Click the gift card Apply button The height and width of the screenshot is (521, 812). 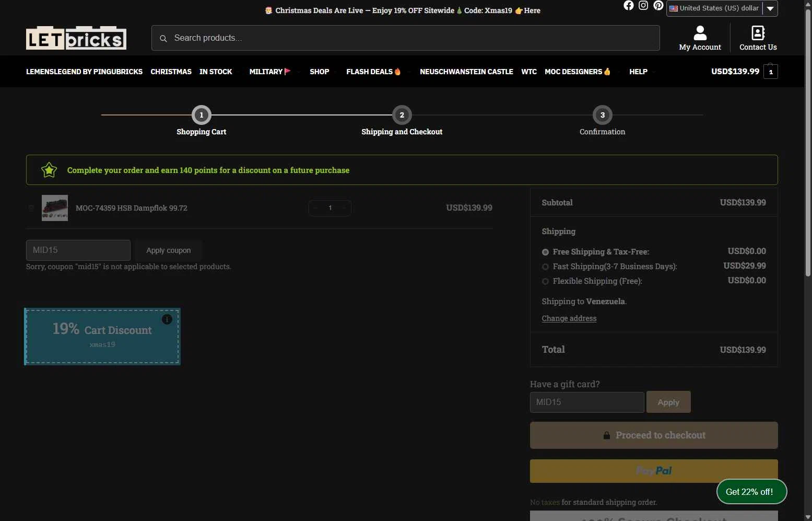click(x=668, y=402)
